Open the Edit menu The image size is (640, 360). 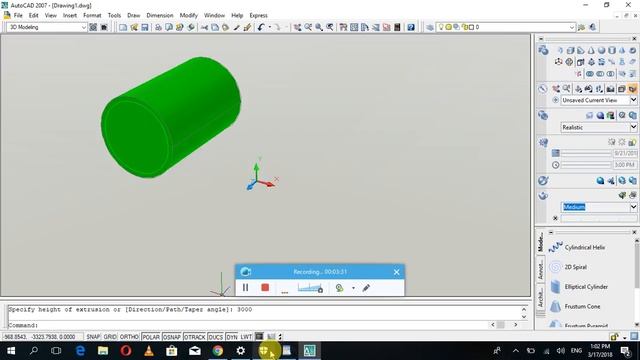point(33,15)
